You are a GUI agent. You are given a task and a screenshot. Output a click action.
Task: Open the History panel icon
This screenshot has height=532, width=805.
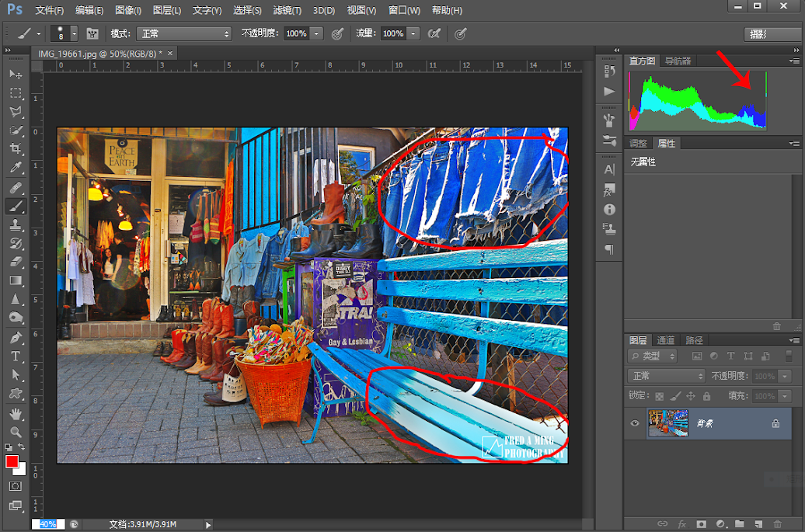click(609, 71)
